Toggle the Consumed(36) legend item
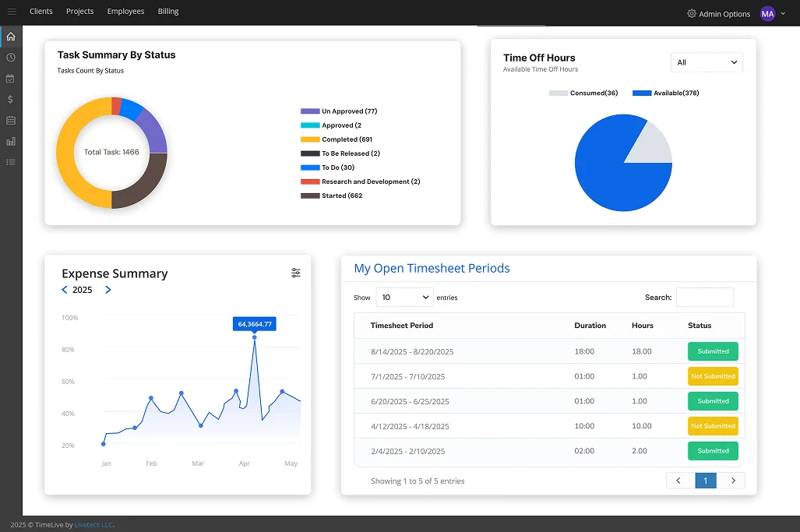The image size is (800, 532). [583, 93]
